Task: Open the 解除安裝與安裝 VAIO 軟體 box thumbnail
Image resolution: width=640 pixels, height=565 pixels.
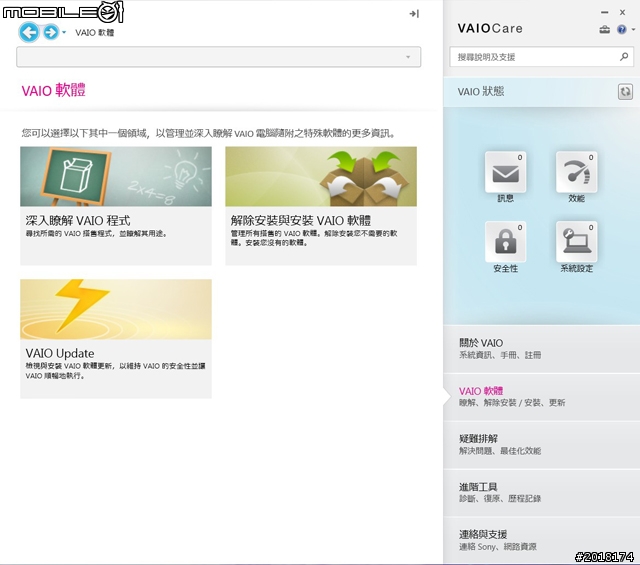Action: pyautogui.click(x=321, y=176)
